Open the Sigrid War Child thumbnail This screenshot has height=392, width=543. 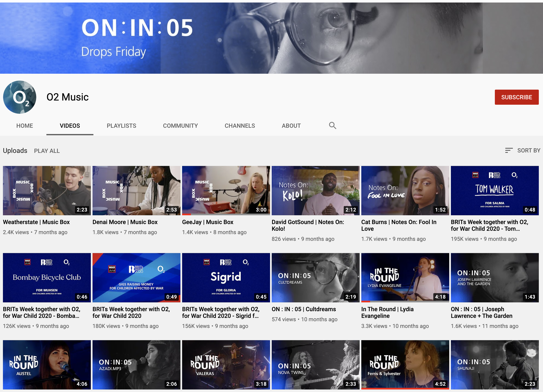coord(226,277)
